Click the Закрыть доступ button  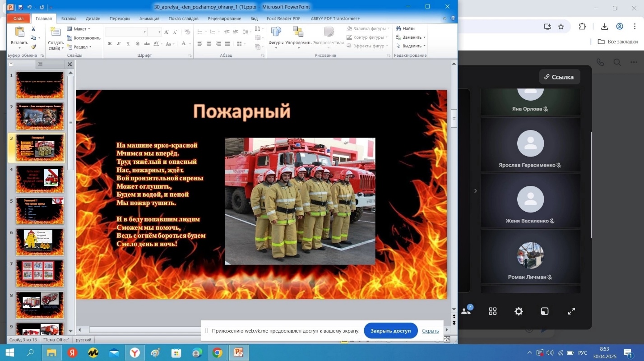[x=391, y=331]
